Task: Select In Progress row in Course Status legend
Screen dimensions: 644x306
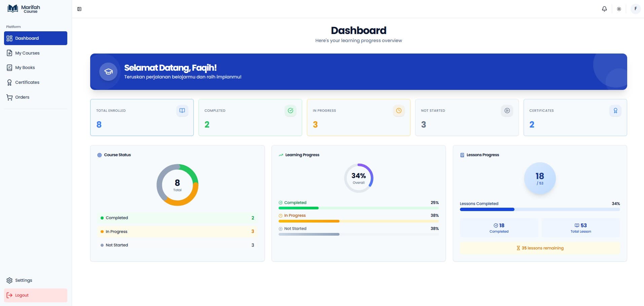Action: pyautogui.click(x=177, y=232)
